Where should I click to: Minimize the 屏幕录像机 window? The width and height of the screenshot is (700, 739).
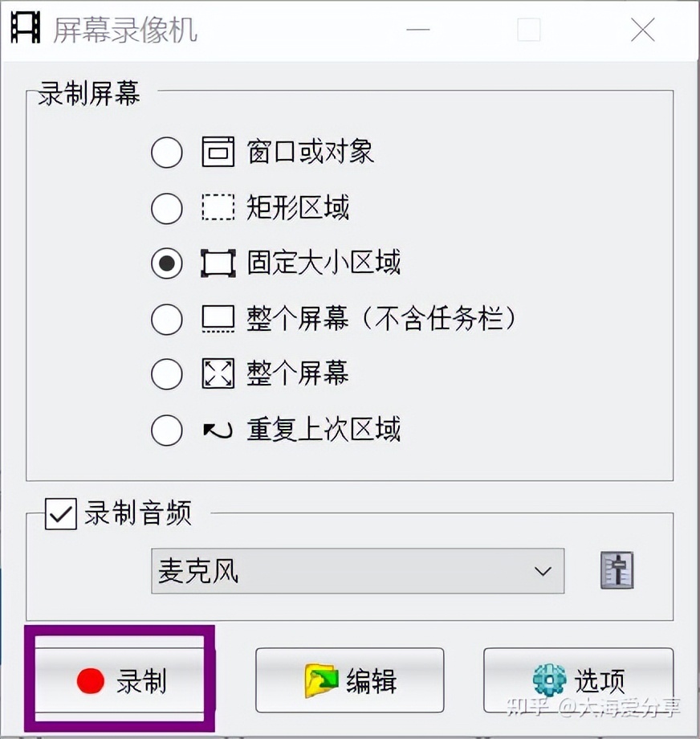418,30
